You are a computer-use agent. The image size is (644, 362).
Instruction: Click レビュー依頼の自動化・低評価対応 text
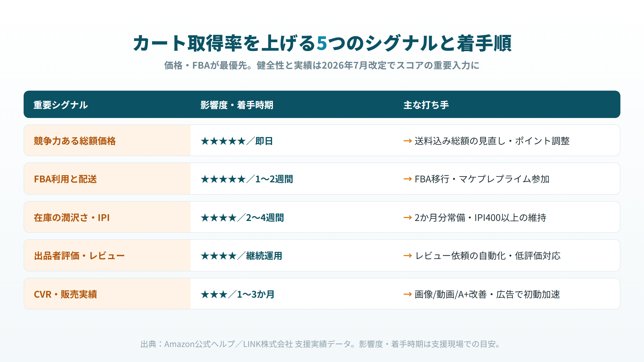coord(488,256)
